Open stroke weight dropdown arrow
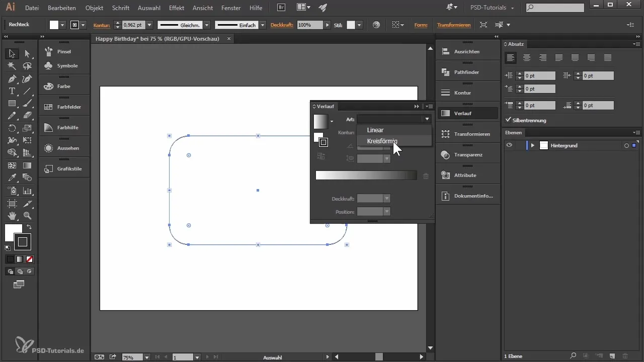Viewport: 644px width, 362px height. (149, 25)
